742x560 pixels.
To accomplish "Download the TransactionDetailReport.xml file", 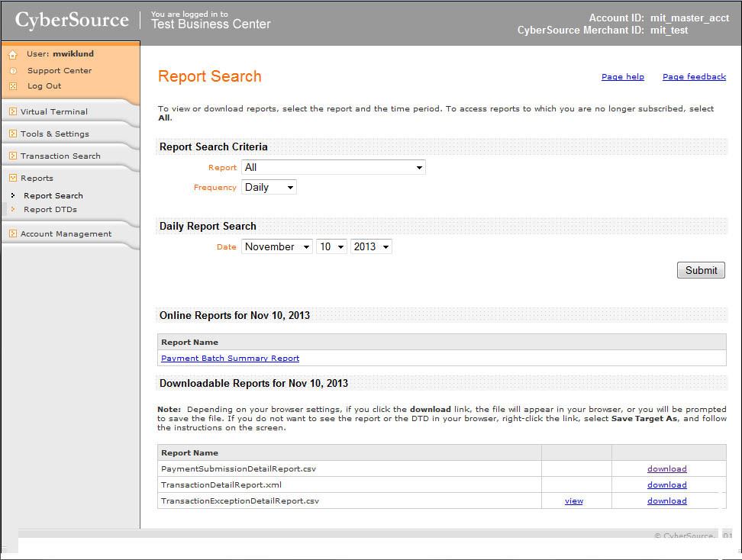I will coord(666,484).
